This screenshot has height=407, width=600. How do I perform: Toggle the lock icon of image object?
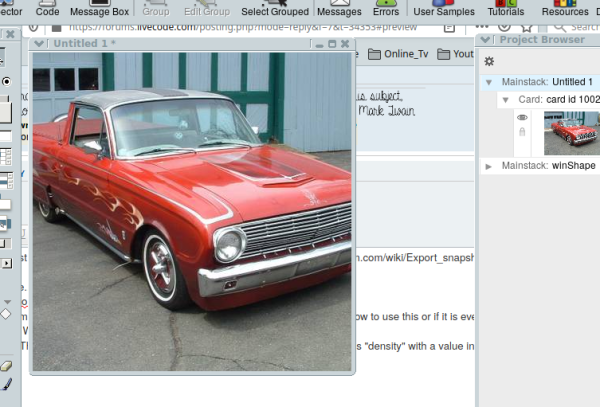522,132
